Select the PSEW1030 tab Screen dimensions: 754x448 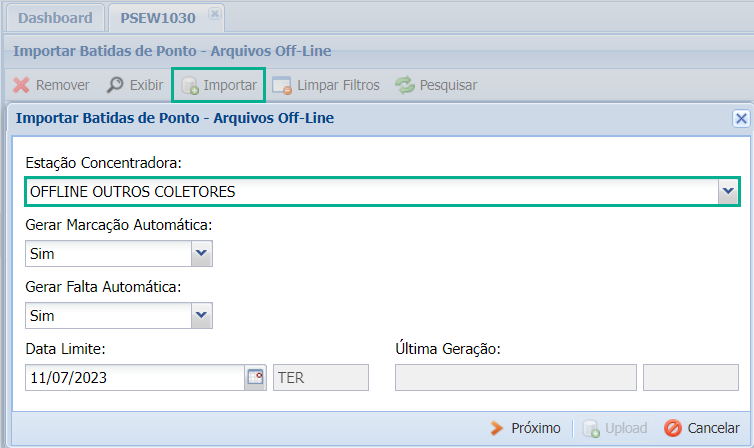tap(159, 18)
